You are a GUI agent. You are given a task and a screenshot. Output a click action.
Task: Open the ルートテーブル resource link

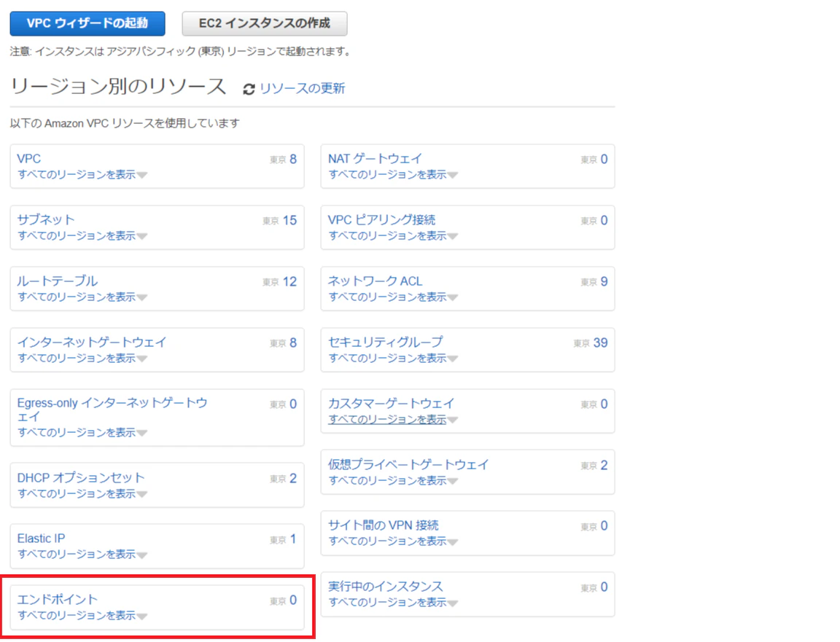pyautogui.click(x=58, y=281)
